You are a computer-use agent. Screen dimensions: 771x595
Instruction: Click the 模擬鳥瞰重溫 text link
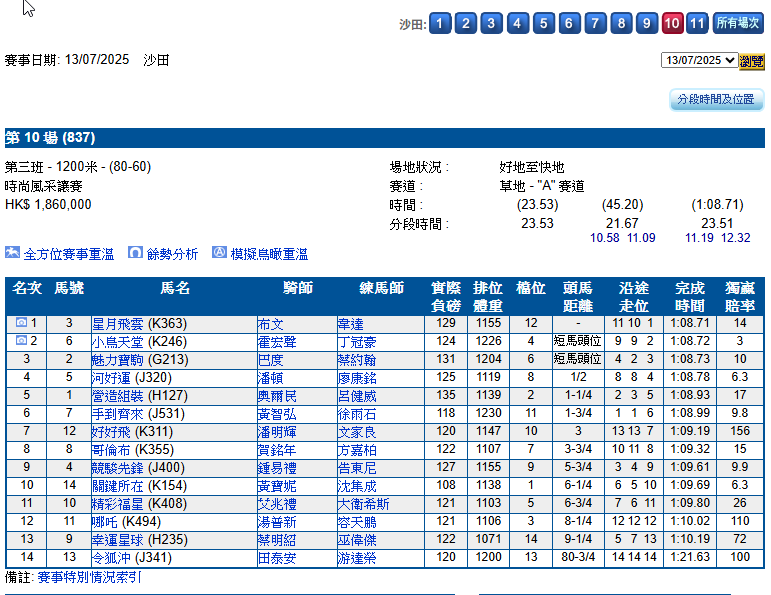[x=269, y=254]
